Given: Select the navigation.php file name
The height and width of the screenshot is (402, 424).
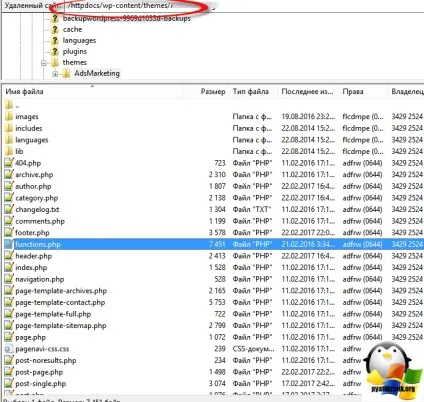Looking at the screenshot, I should [40, 279].
